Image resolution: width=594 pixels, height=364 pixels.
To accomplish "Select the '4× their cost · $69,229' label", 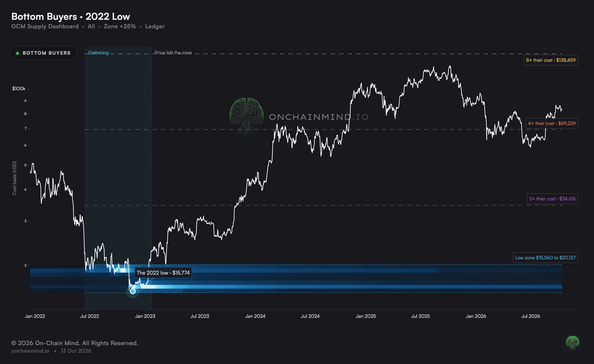I will tap(552, 123).
